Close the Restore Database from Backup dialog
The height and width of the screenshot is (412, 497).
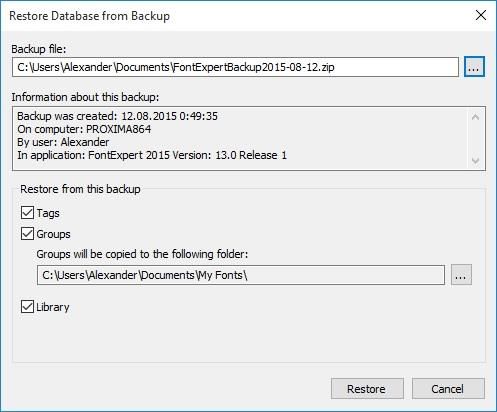pos(481,15)
